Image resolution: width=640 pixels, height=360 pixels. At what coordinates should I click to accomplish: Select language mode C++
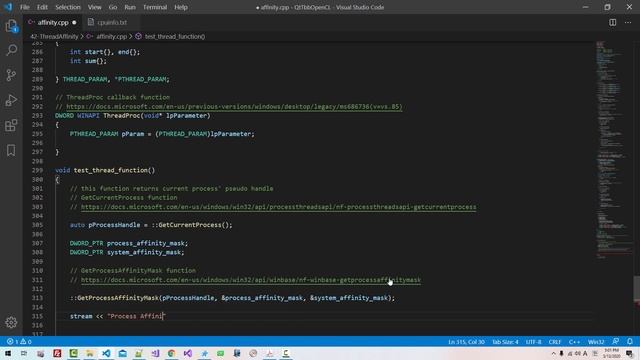574,342
